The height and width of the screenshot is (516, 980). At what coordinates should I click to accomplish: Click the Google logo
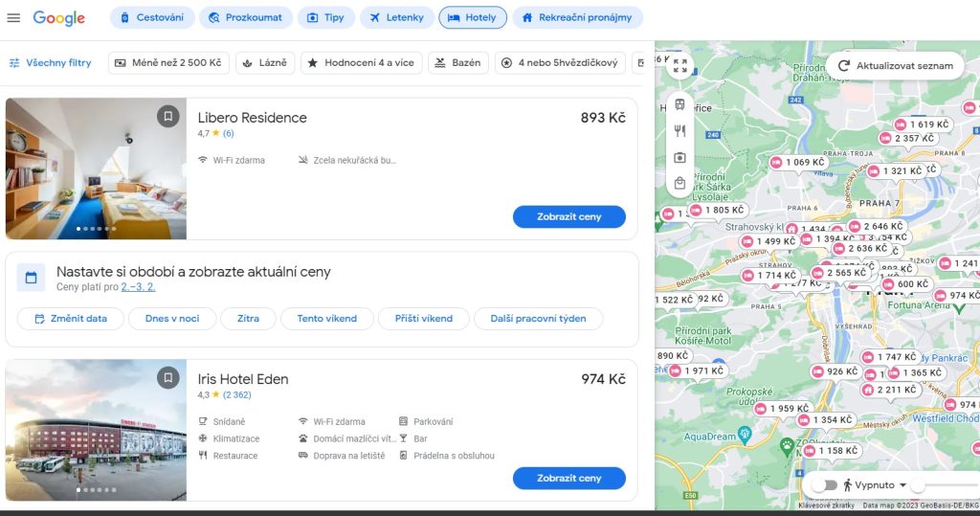(58, 18)
